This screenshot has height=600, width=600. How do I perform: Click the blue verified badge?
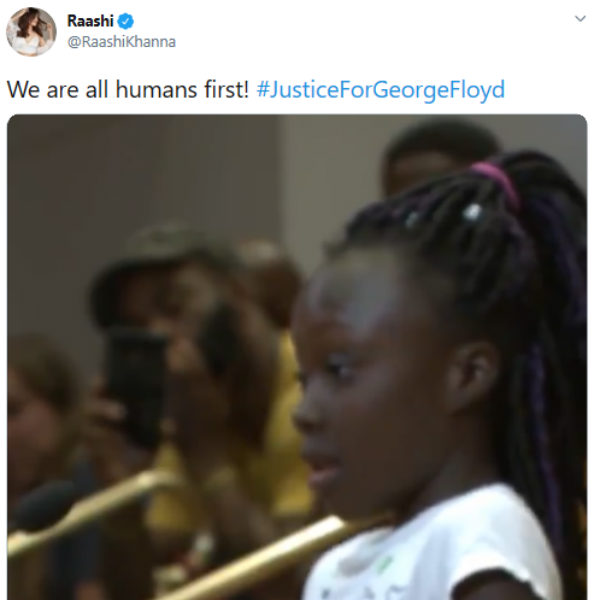[126, 21]
